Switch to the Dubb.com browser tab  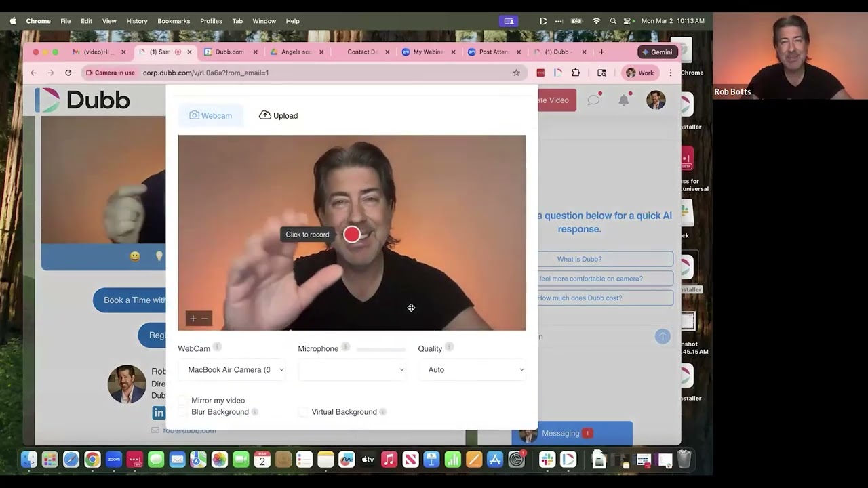coord(231,52)
